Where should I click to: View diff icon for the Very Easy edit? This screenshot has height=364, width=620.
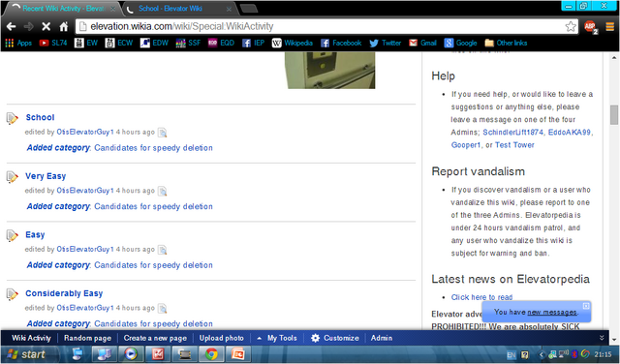click(x=162, y=191)
